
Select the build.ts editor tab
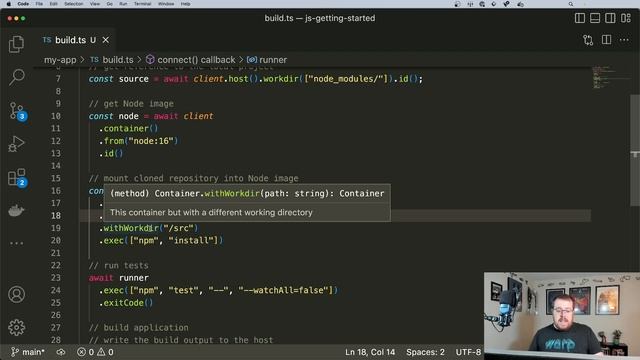(74, 40)
